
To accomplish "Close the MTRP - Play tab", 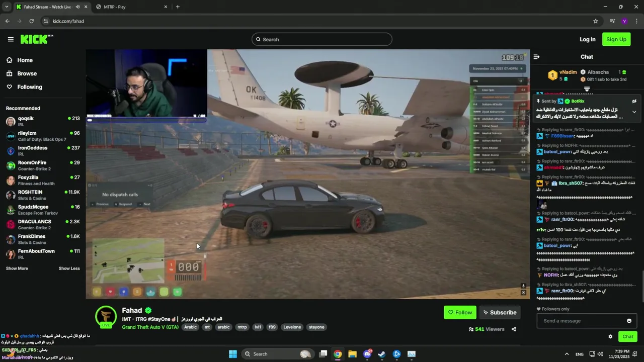I will [166, 7].
